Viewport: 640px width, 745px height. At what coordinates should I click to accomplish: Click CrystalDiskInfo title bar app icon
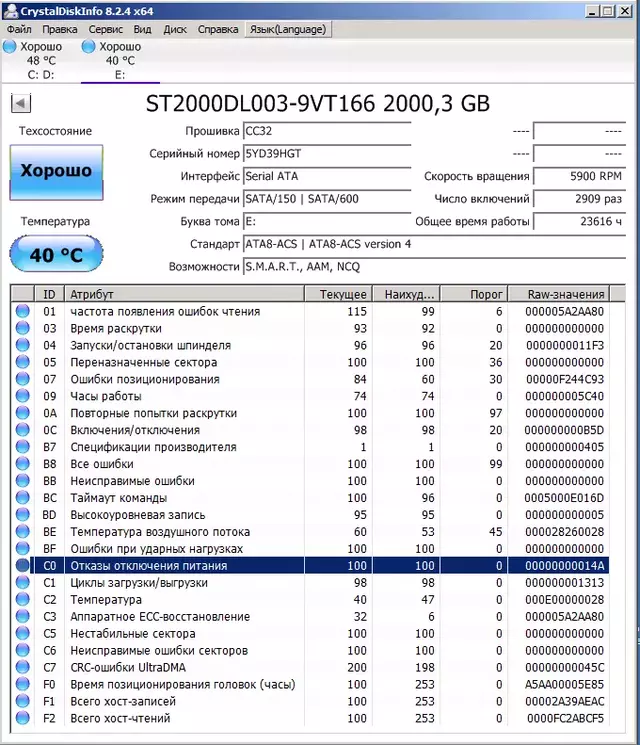point(10,10)
